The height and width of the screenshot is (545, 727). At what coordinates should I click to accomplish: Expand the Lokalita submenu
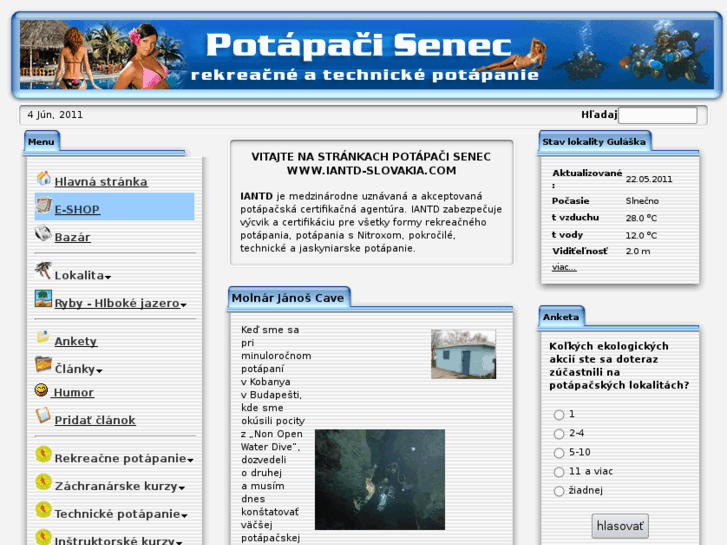pyautogui.click(x=108, y=277)
